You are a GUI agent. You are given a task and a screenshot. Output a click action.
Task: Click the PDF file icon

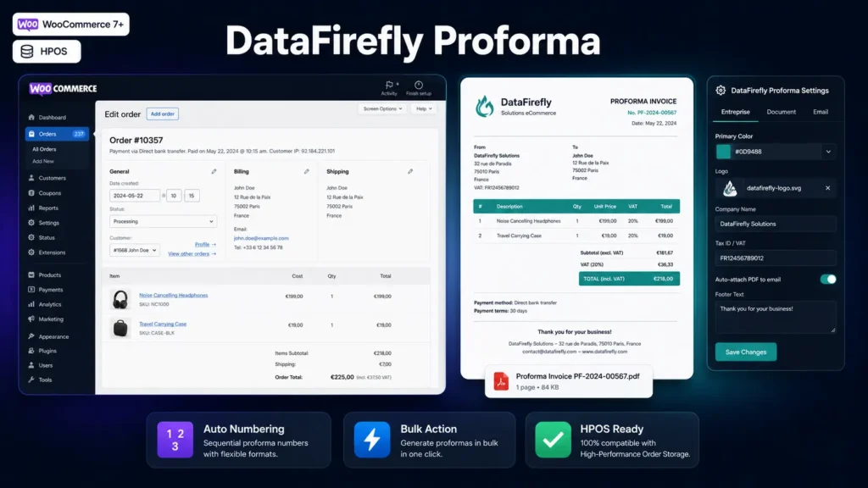click(x=501, y=381)
